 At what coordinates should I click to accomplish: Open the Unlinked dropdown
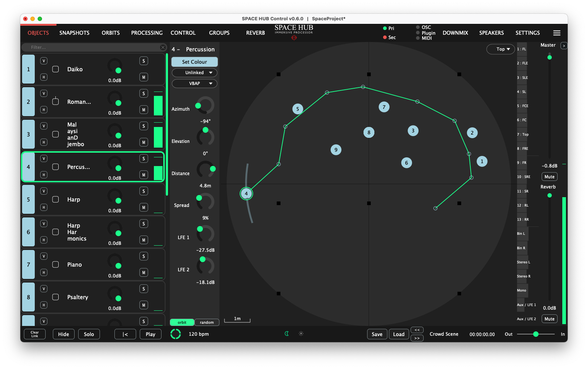click(x=194, y=73)
